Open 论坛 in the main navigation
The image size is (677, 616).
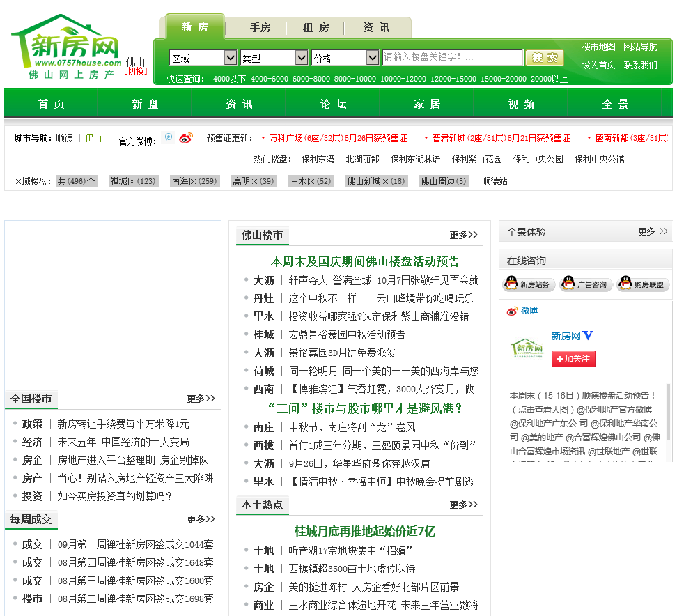(x=333, y=104)
